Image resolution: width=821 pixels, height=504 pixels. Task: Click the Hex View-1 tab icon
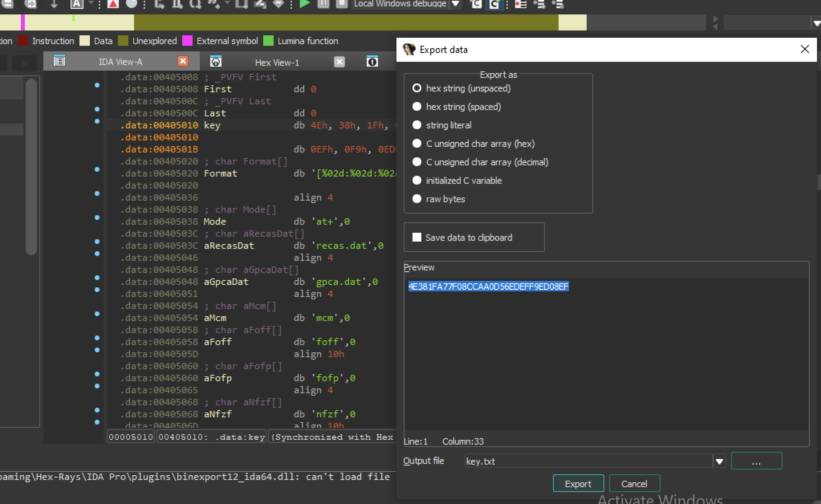point(216,61)
